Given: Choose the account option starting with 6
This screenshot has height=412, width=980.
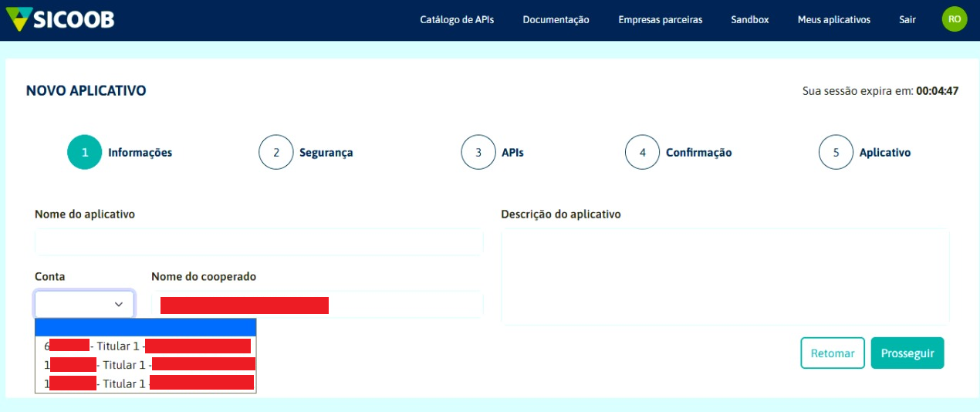Looking at the screenshot, I should pyautogui.click(x=145, y=346).
